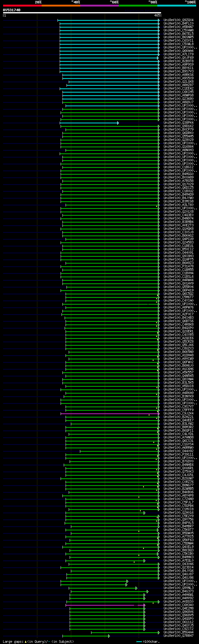Image resolution: width=199 pixels, height=644 pixels.
Task: Open hit UniRef100_A5B4N7
Action: click(x=178, y=27)
